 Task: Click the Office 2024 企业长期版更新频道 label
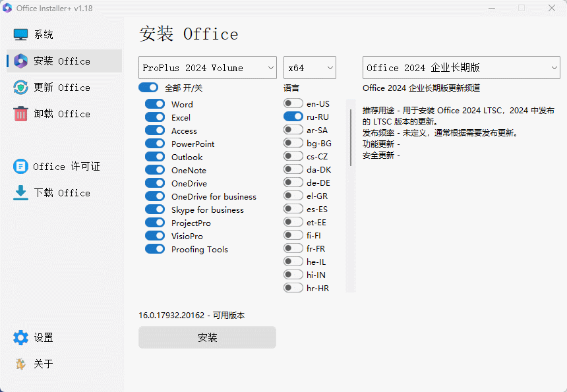point(421,88)
